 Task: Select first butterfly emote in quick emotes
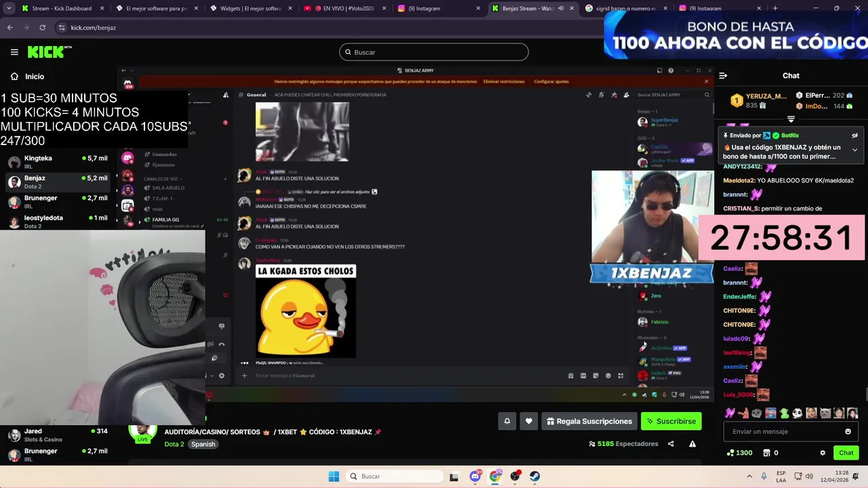click(x=730, y=413)
